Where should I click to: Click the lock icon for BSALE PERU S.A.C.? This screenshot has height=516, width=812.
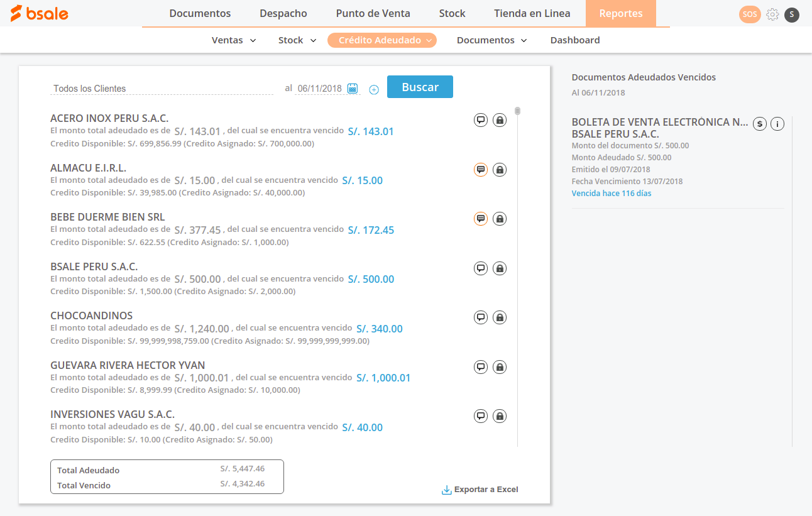coord(500,268)
